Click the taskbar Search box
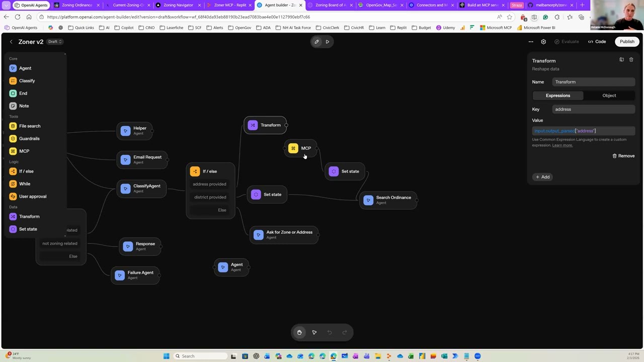Viewport: 644px width, 362px height. pos(200,356)
